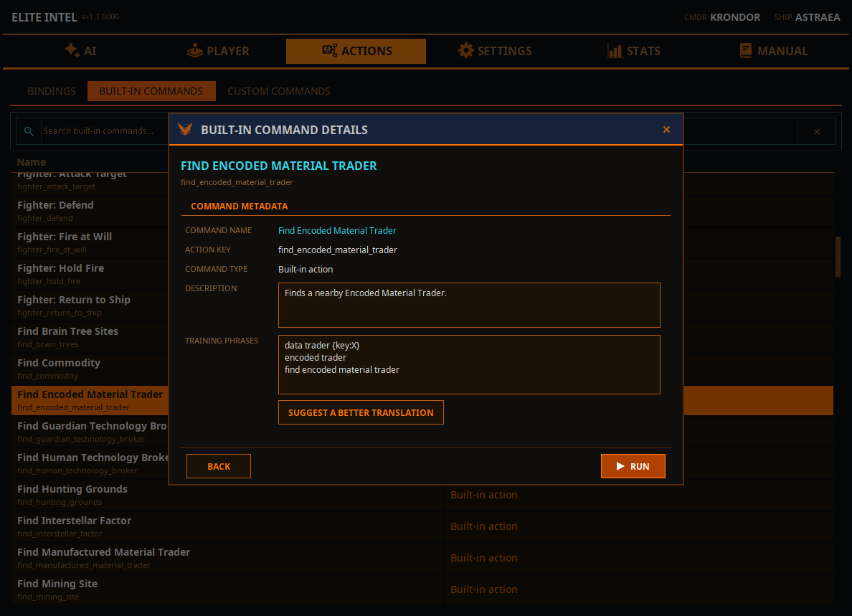852x616 pixels.
Task: Click the Back button
Action: (x=219, y=466)
